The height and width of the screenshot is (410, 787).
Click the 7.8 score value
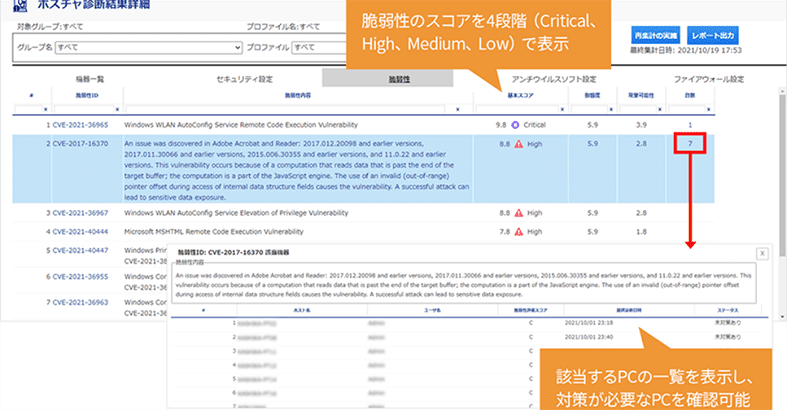[x=504, y=232]
